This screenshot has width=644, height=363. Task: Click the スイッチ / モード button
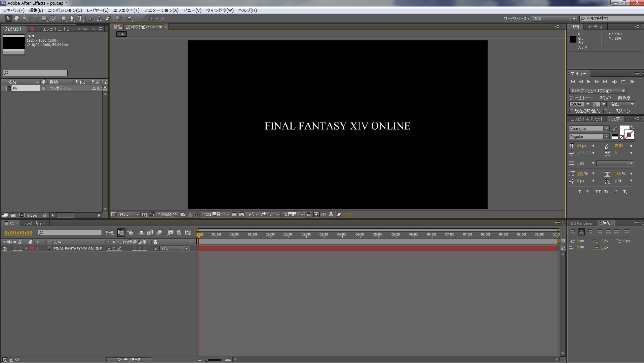point(128,360)
